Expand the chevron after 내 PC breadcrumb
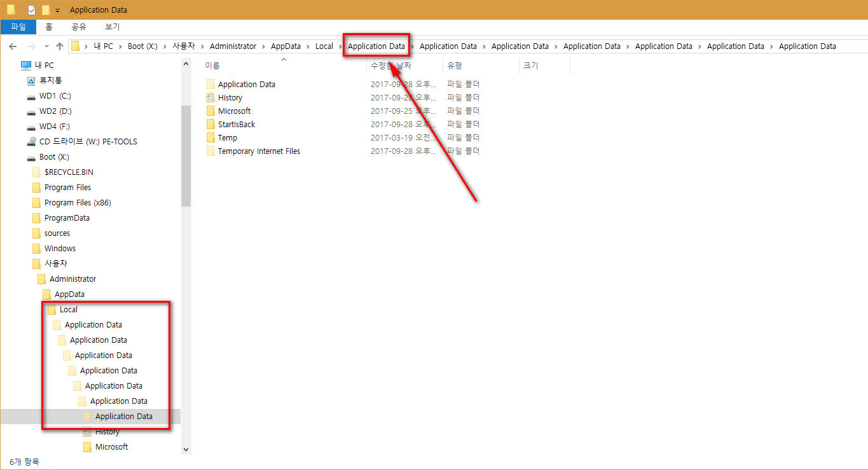Screen dimensions: 868x470 (x=120, y=46)
